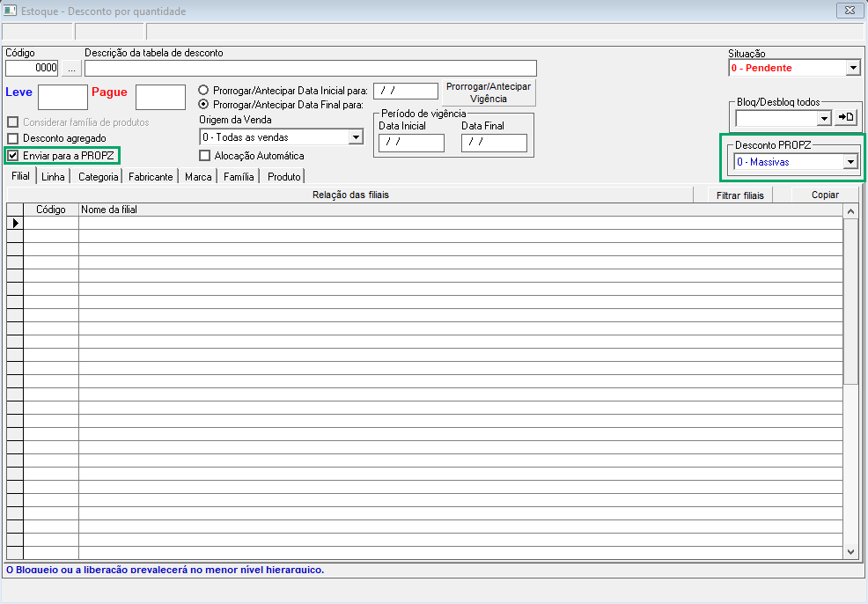Click the Pague quantity field

160,97
